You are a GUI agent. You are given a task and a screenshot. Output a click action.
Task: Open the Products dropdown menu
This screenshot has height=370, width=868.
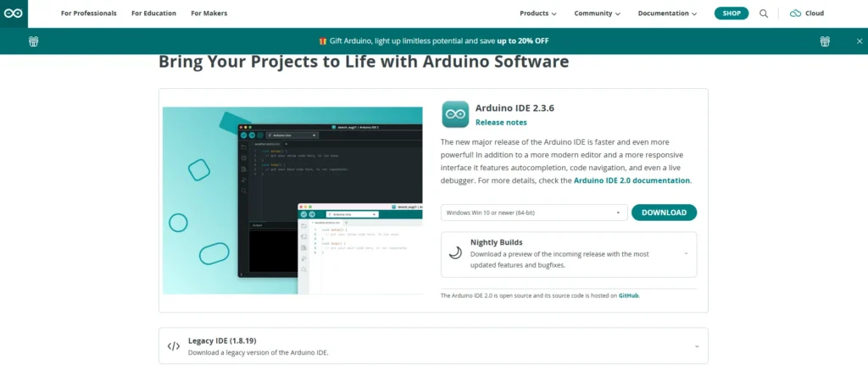tap(538, 14)
